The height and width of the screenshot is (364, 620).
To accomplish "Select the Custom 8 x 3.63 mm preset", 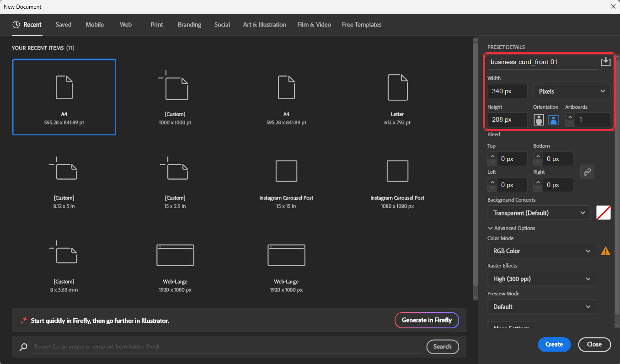I will pos(64,264).
